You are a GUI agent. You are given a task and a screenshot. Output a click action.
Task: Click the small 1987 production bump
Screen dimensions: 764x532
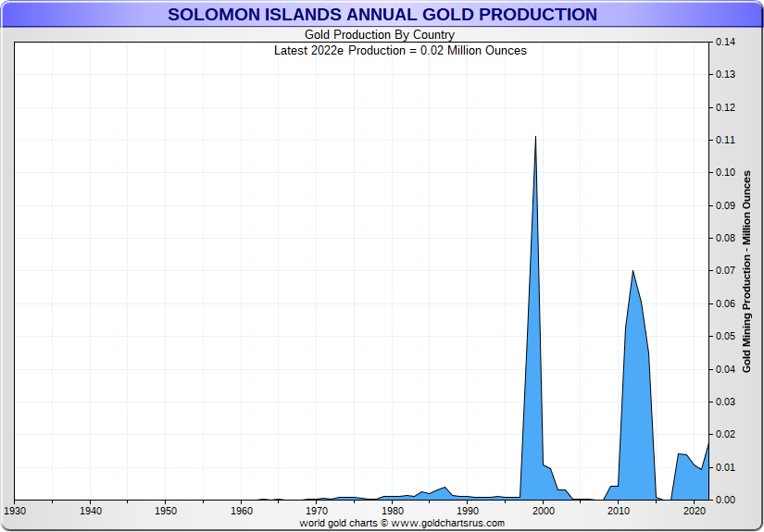[x=444, y=488]
